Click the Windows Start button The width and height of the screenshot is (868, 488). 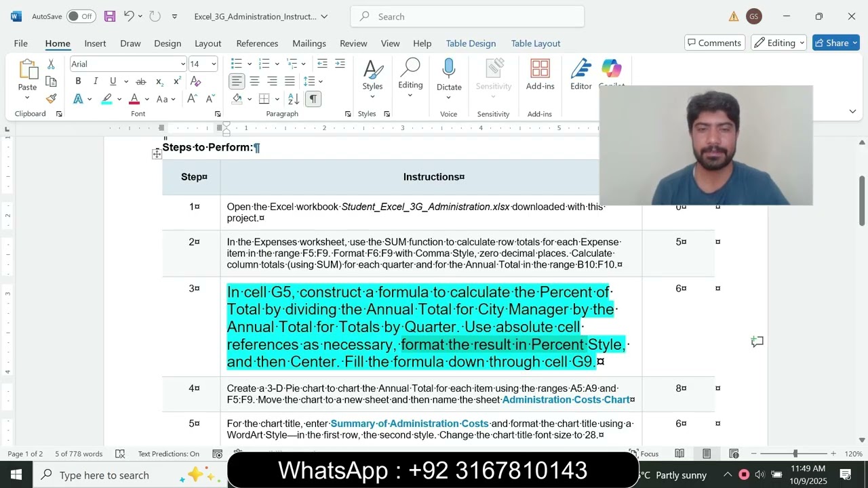point(16,474)
